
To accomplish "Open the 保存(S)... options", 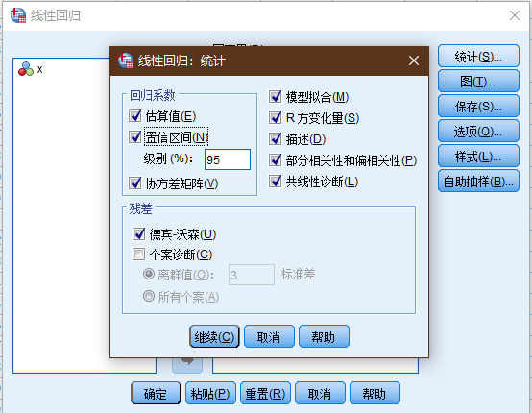I will pos(478,106).
